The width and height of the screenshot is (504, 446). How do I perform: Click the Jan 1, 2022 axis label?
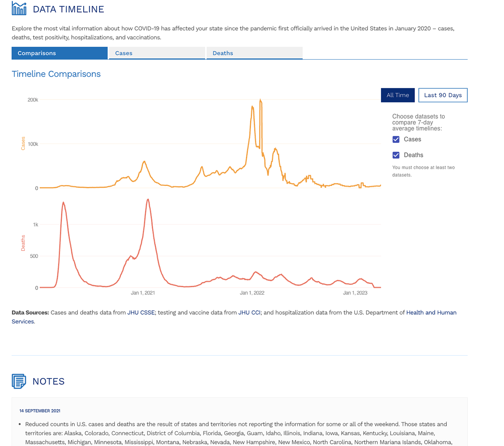(252, 292)
